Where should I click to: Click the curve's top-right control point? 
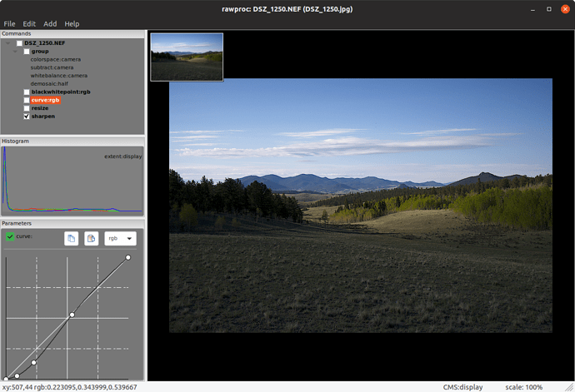point(128,257)
